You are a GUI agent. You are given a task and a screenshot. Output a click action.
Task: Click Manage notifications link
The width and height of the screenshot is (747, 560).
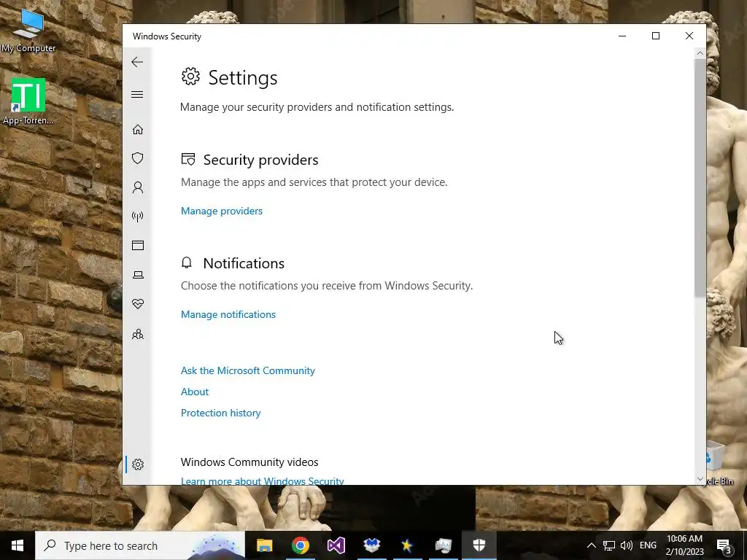[228, 314]
